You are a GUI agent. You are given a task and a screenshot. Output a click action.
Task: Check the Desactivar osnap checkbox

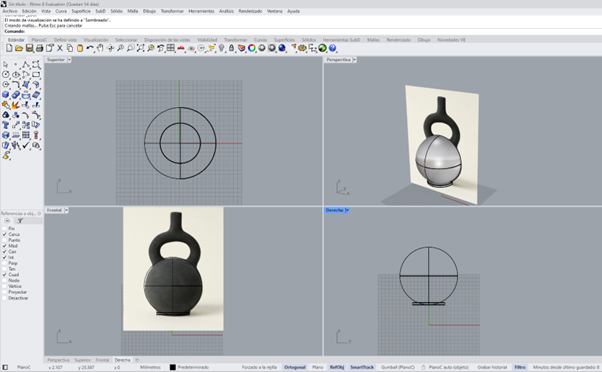click(x=5, y=298)
